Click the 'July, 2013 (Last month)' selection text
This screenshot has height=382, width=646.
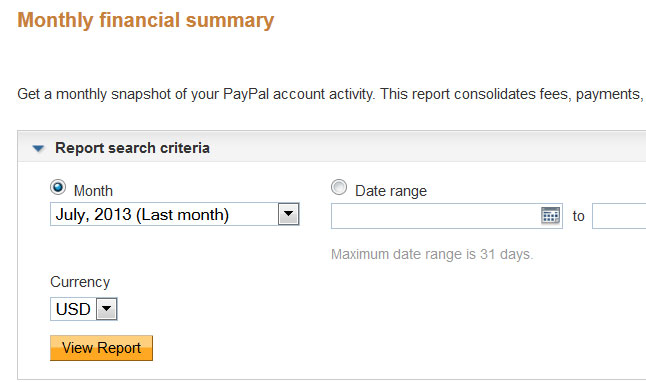[x=142, y=214]
